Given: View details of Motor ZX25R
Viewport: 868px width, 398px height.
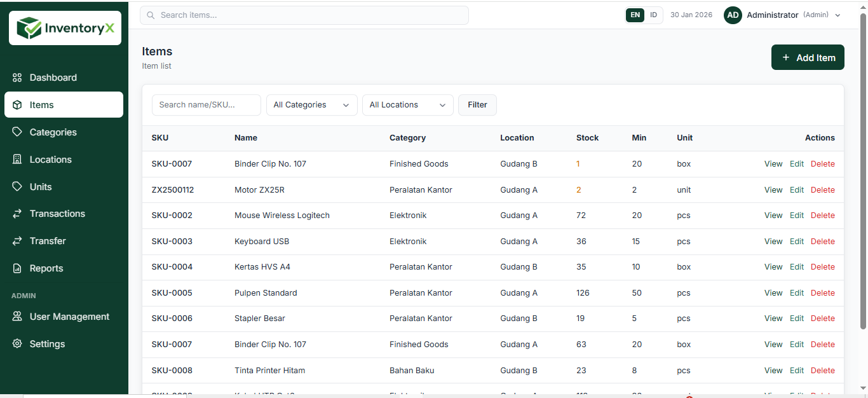Looking at the screenshot, I should [773, 189].
